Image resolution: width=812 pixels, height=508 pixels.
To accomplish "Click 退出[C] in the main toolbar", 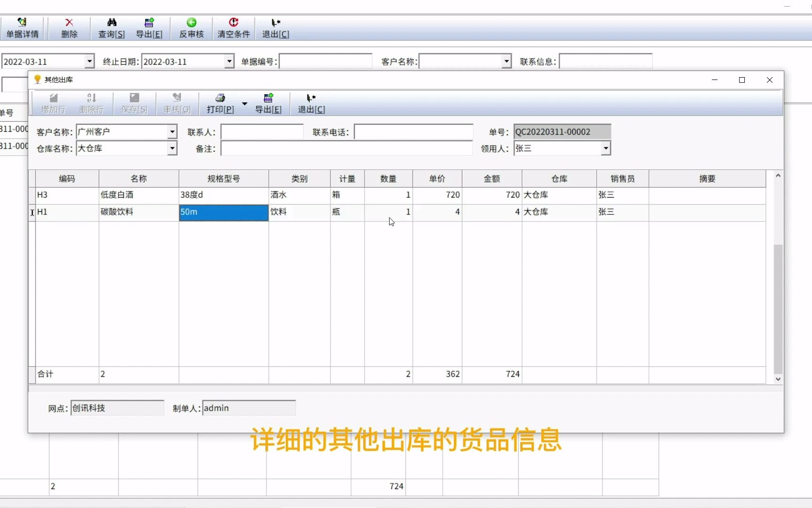I will click(275, 28).
